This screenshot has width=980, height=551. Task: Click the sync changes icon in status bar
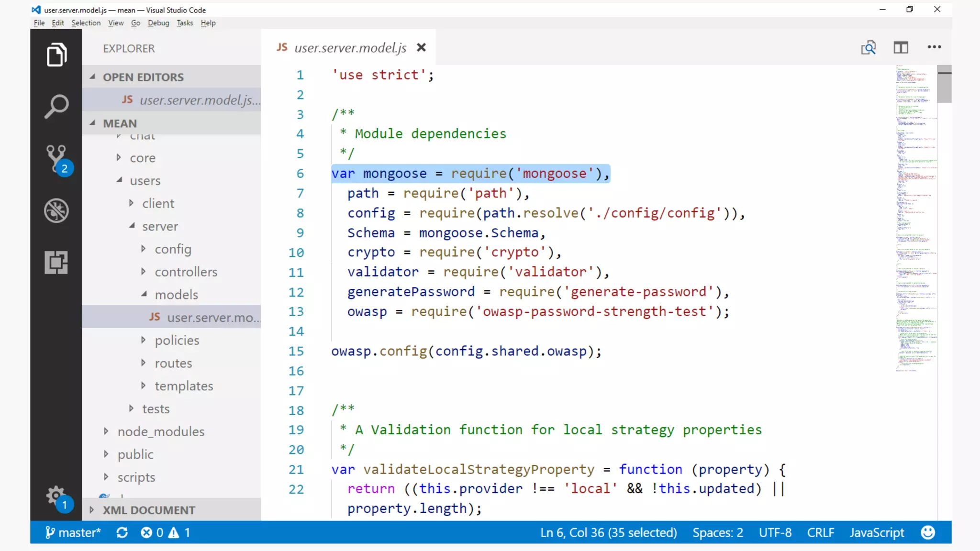pyautogui.click(x=122, y=532)
